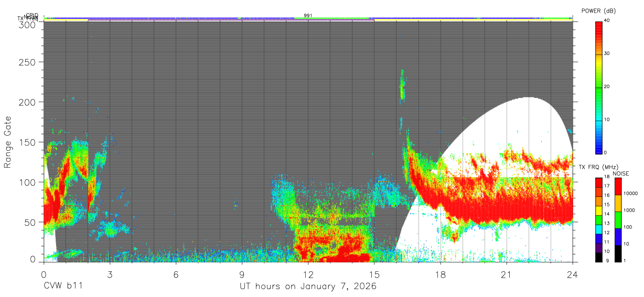Click the 'CVW b11' radar beam label

(x=63, y=287)
